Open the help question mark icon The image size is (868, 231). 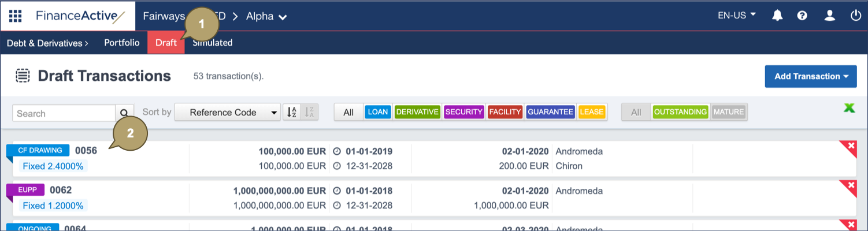pyautogui.click(x=802, y=16)
